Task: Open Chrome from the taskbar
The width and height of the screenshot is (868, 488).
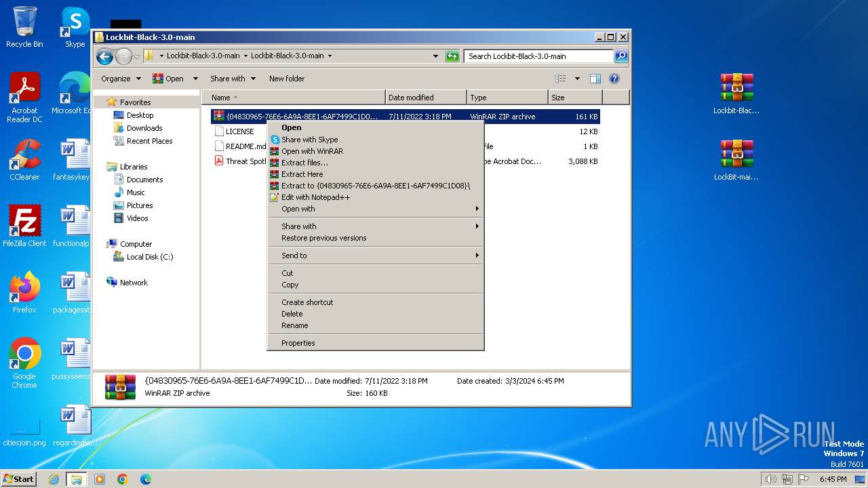Action: pos(123,479)
